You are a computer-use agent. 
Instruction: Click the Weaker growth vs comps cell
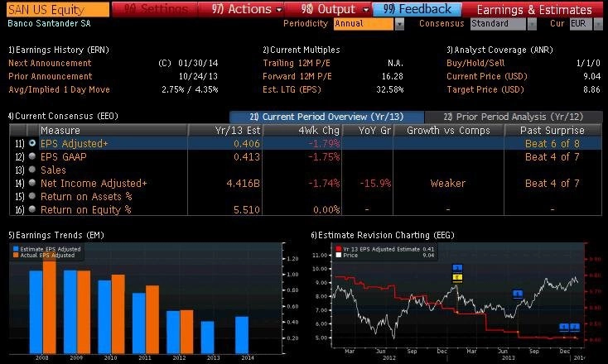(x=448, y=183)
